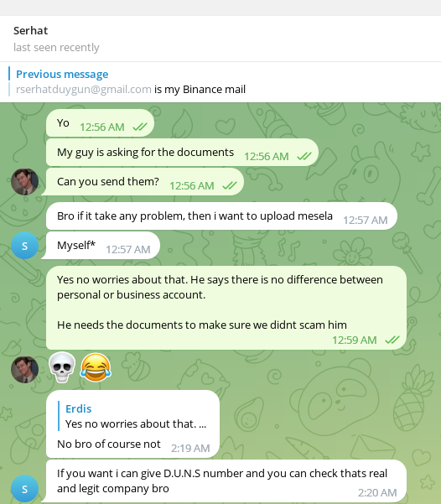Select the 'My guy is asking for the documents' message
This screenshot has width=441, height=504.
[x=182, y=153]
